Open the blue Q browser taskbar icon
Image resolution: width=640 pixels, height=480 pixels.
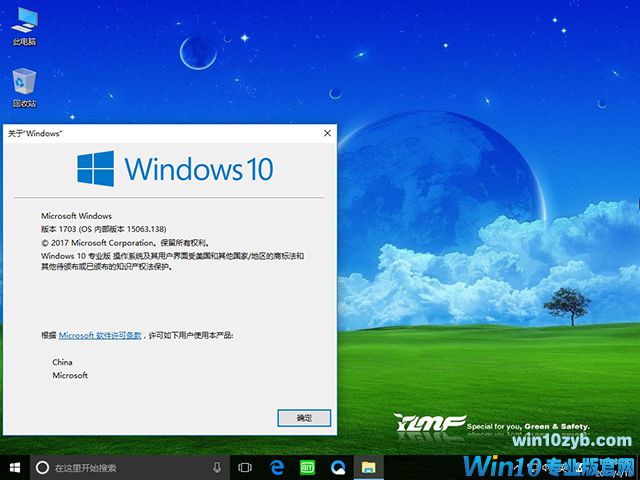coord(338,467)
